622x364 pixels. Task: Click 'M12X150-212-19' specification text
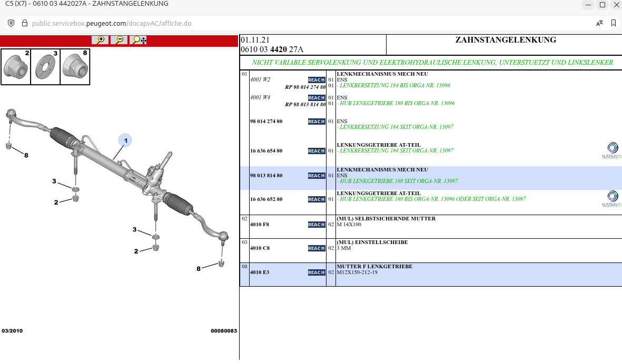coord(357,272)
